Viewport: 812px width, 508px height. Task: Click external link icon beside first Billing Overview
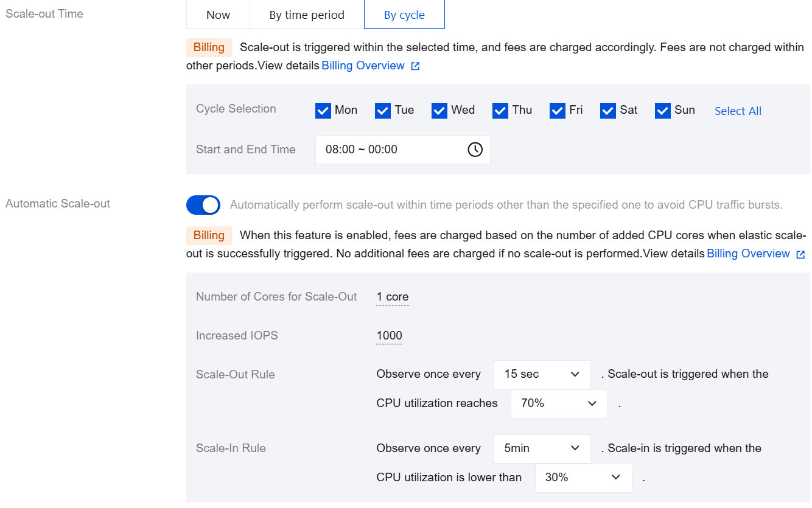tap(415, 66)
